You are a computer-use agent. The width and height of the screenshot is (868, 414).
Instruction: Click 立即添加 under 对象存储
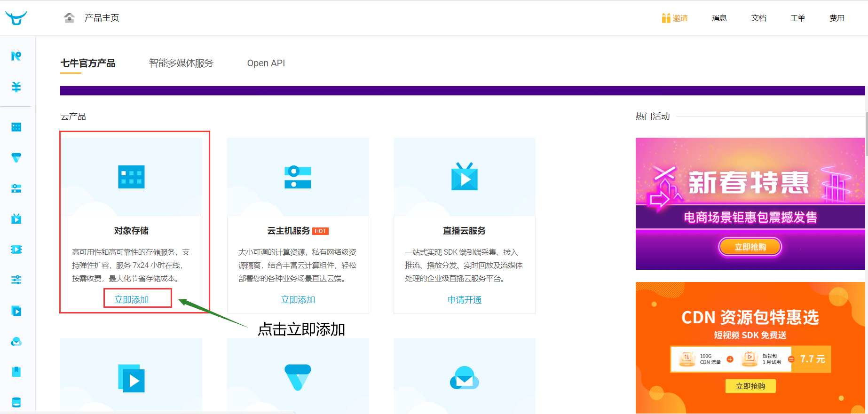tap(132, 299)
